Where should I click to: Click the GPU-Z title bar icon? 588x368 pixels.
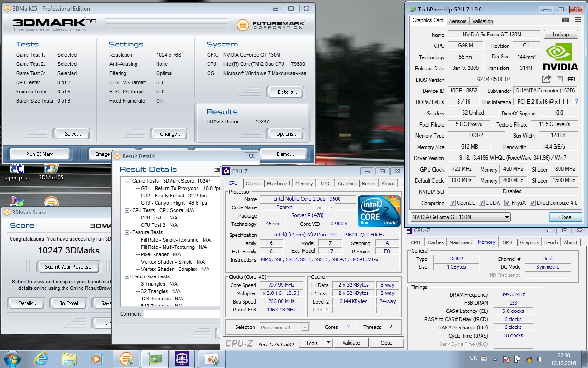pos(413,9)
